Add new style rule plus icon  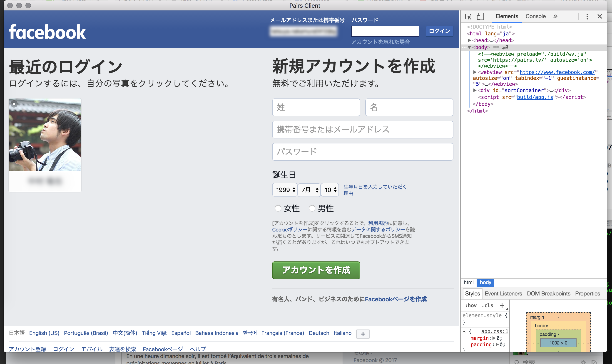(502, 305)
